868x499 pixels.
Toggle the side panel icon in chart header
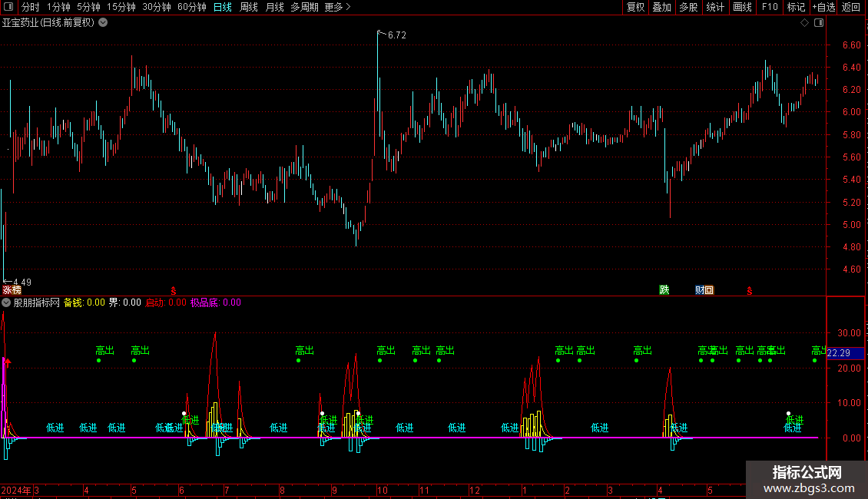[x=819, y=23]
